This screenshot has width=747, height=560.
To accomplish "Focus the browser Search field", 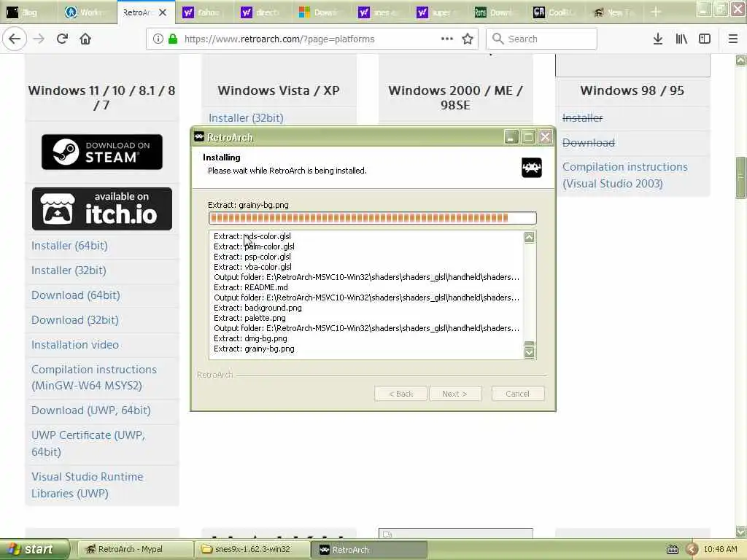I will [541, 39].
